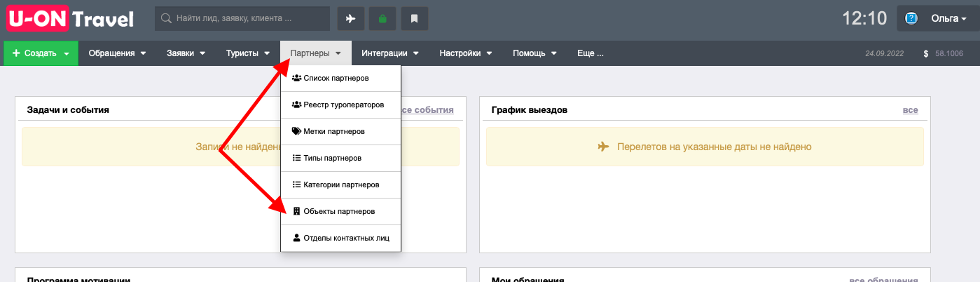Click the building icon beside Объекты партнеров
Viewport: 980px width, 282px height.
point(296,211)
